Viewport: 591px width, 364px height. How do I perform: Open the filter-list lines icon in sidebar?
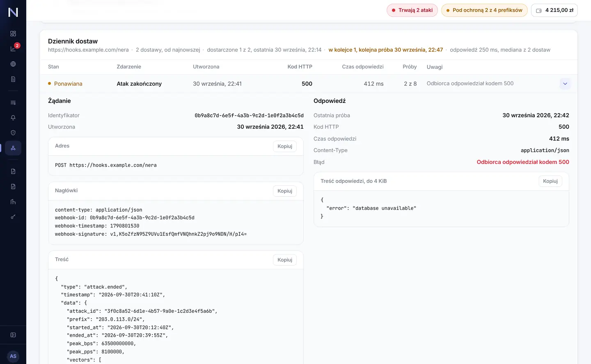pos(13,102)
